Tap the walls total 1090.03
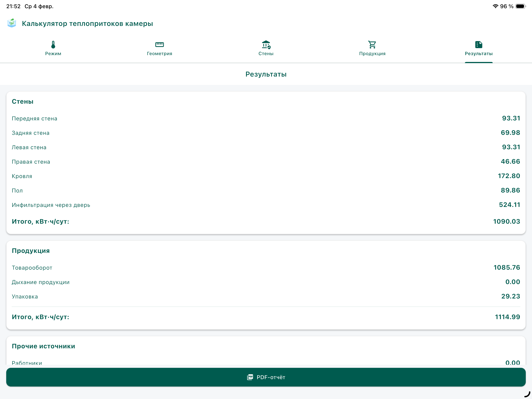 coord(506,221)
